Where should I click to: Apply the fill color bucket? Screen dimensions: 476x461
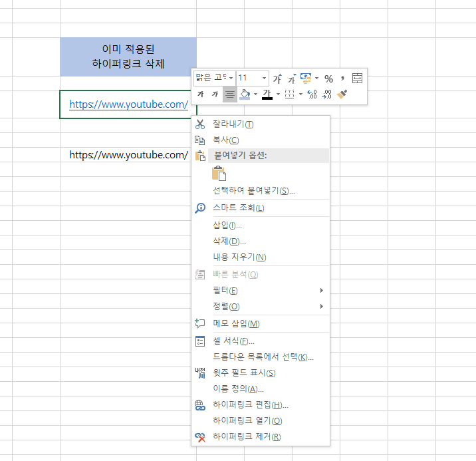tap(245, 94)
